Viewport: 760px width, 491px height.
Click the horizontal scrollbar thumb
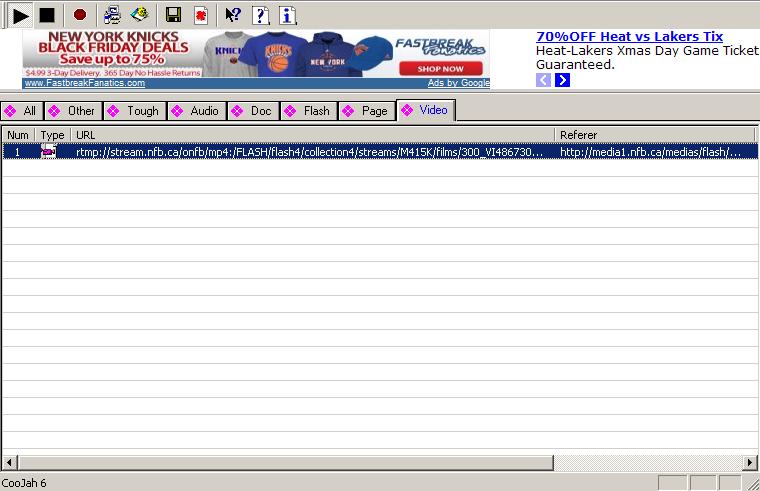point(285,462)
